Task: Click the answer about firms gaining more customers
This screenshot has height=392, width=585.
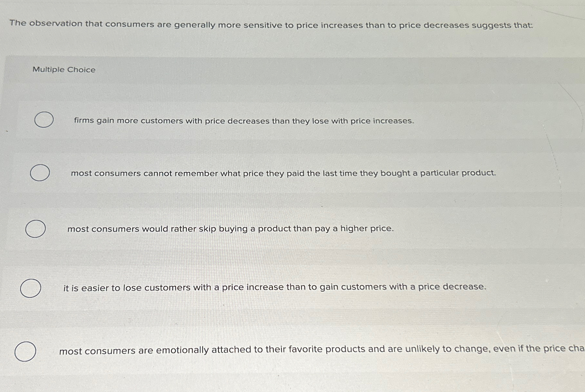Action: (244, 121)
